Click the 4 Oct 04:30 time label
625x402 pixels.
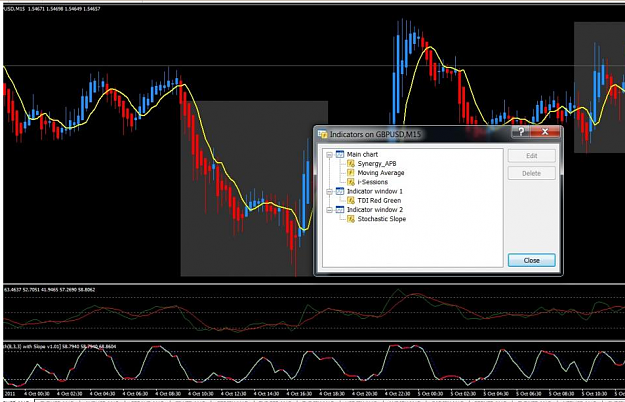[x=102, y=394]
